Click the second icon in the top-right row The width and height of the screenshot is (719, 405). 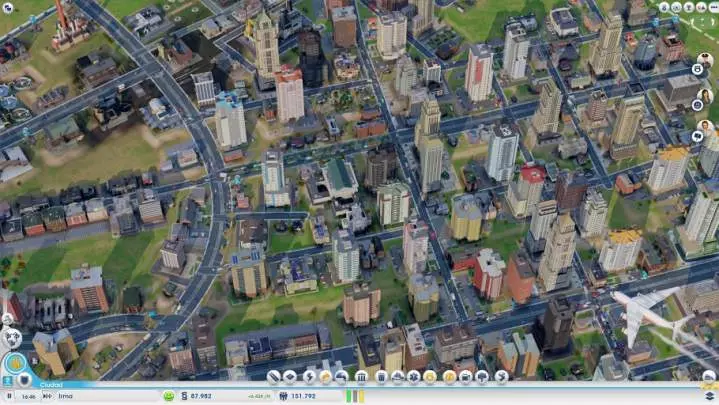tap(676, 7)
